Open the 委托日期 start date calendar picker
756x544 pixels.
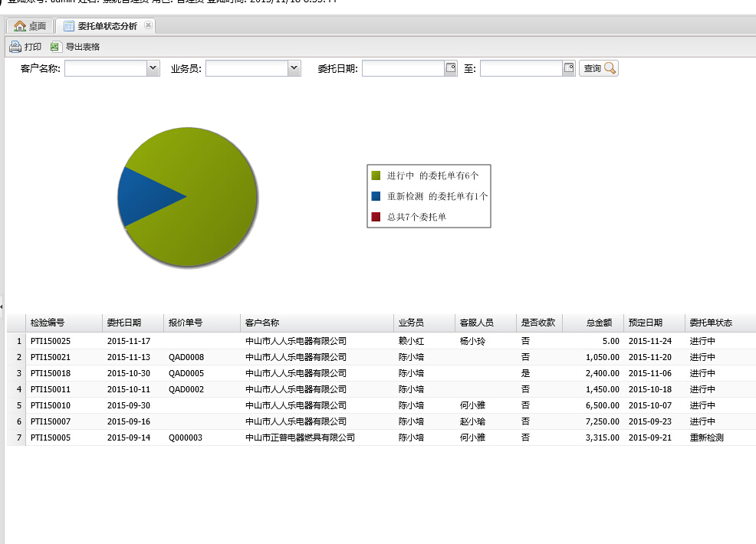[451, 68]
